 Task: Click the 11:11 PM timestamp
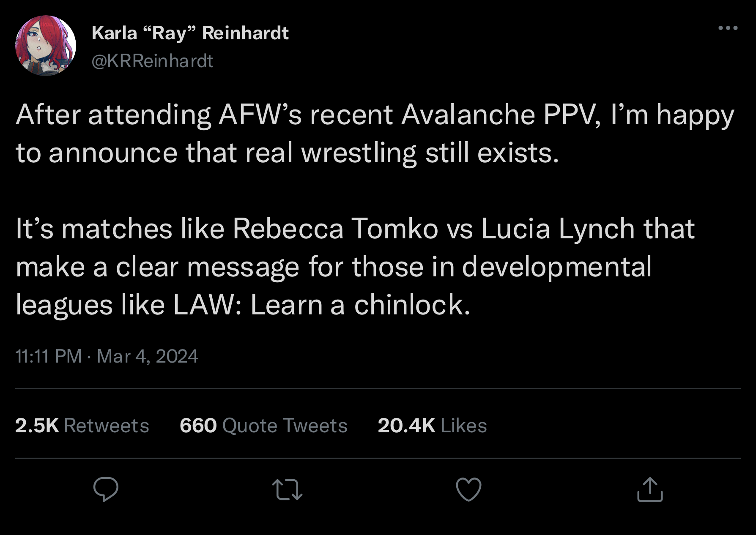[48, 356]
